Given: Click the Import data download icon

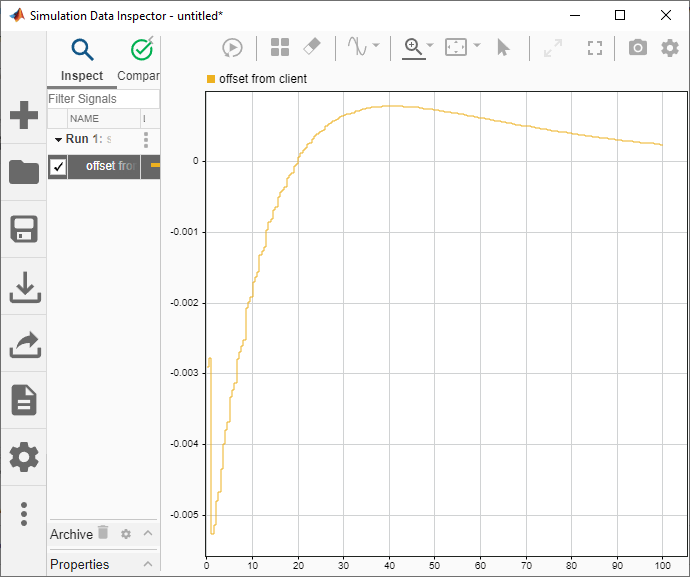Looking at the screenshot, I should pyautogui.click(x=23, y=287).
